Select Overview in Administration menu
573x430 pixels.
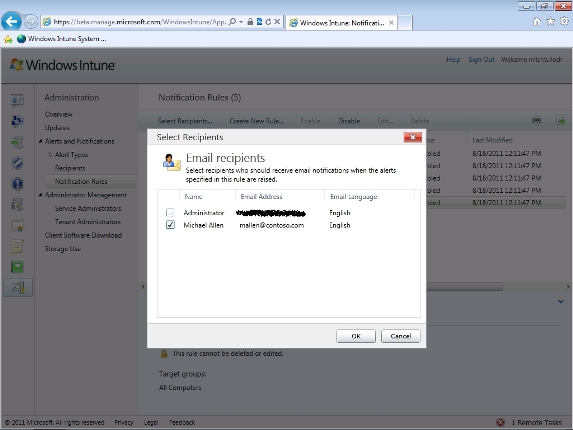tap(58, 114)
